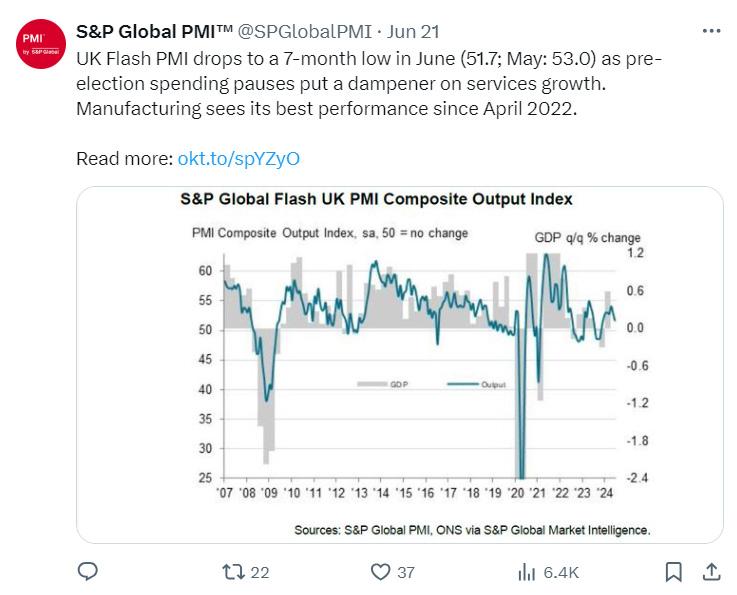This screenshot has width=737, height=595.
Task: Open the three-dot more options menu
Action: click(x=711, y=31)
